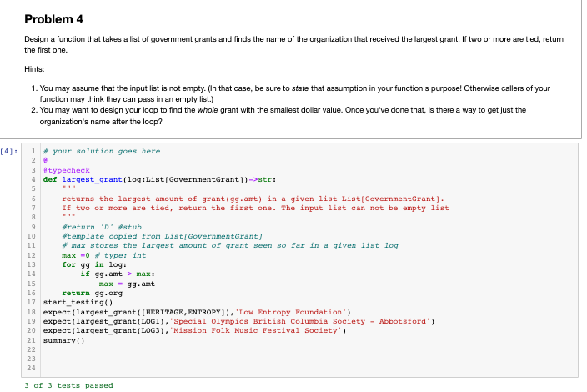Click the def largest_grant line
Viewport: 587px width, 392px height.
tap(159, 179)
